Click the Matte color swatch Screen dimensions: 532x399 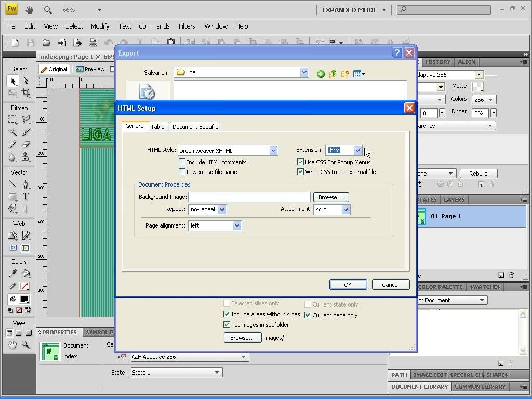[477, 87]
